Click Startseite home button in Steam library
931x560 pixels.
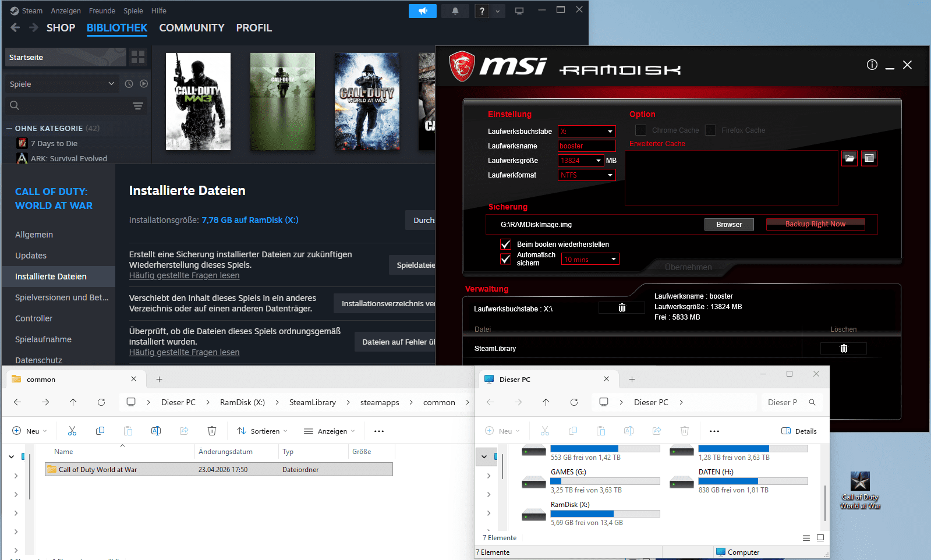65,57
